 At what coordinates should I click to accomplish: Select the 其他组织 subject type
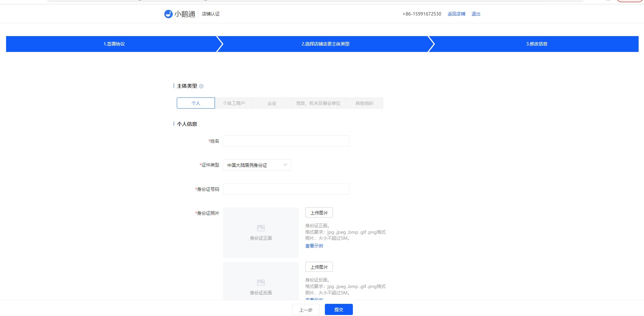364,103
